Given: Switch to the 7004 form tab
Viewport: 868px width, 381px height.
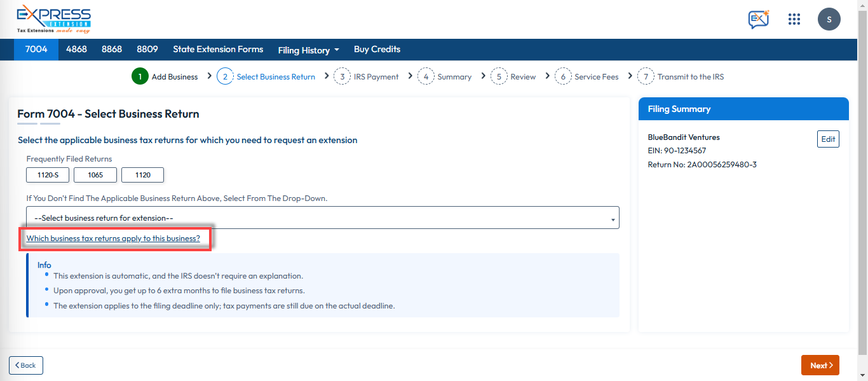Looking at the screenshot, I should (36, 49).
